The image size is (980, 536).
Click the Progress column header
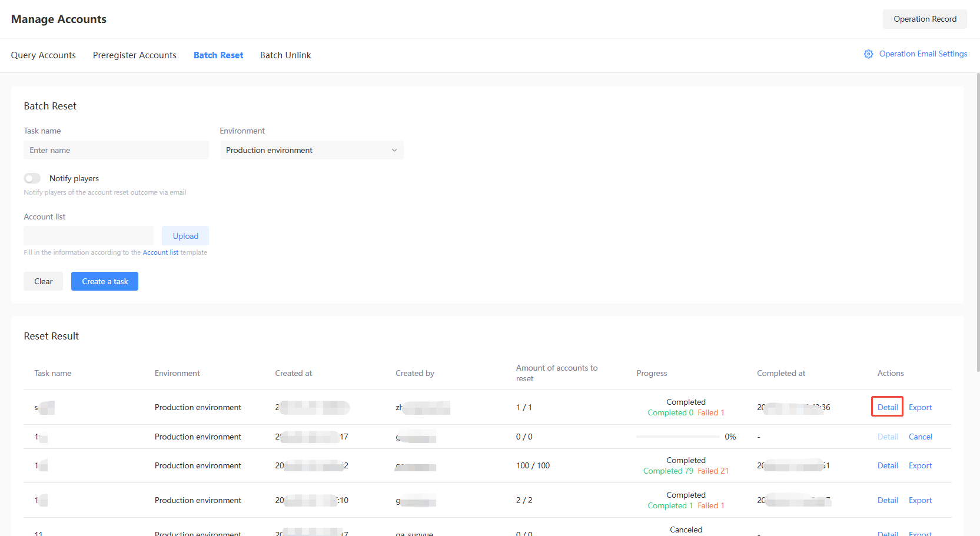(x=652, y=373)
